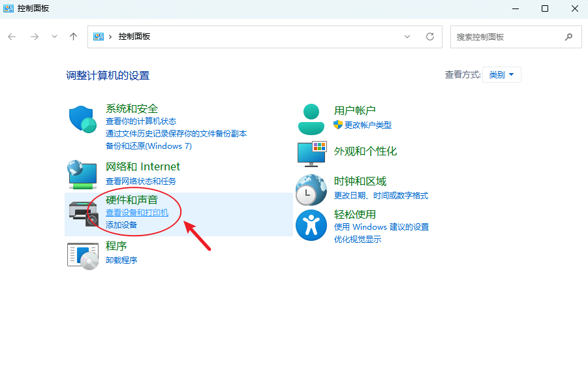
Task: Click the up navigation arrow button
Action: click(73, 37)
